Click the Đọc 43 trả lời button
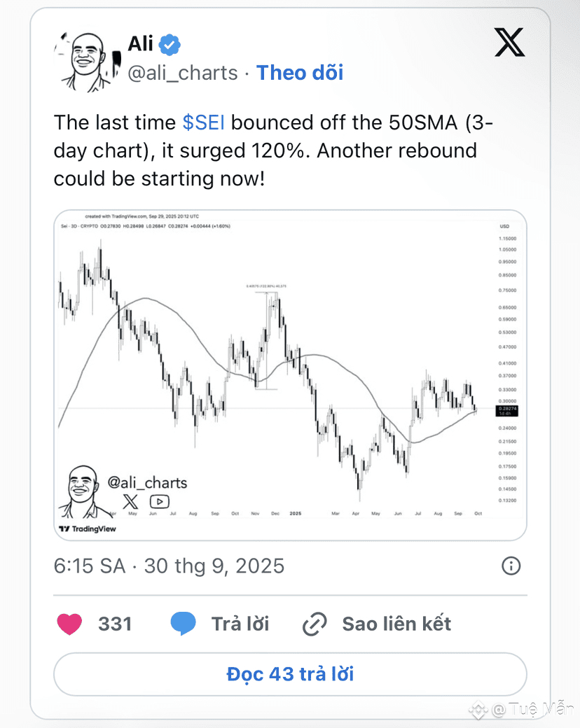The width and height of the screenshot is (580, 728). point(290,674)
